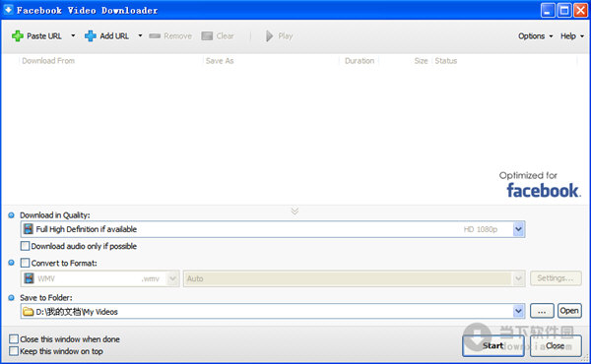
Task: Click the Play triangle icon
Action: pos(269,36)
